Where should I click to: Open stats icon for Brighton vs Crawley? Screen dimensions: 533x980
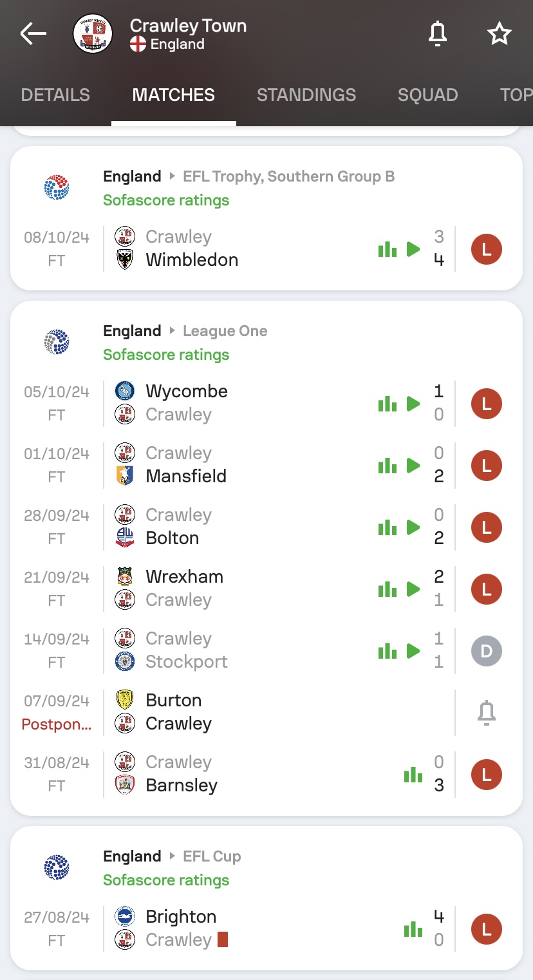(413, 929)
